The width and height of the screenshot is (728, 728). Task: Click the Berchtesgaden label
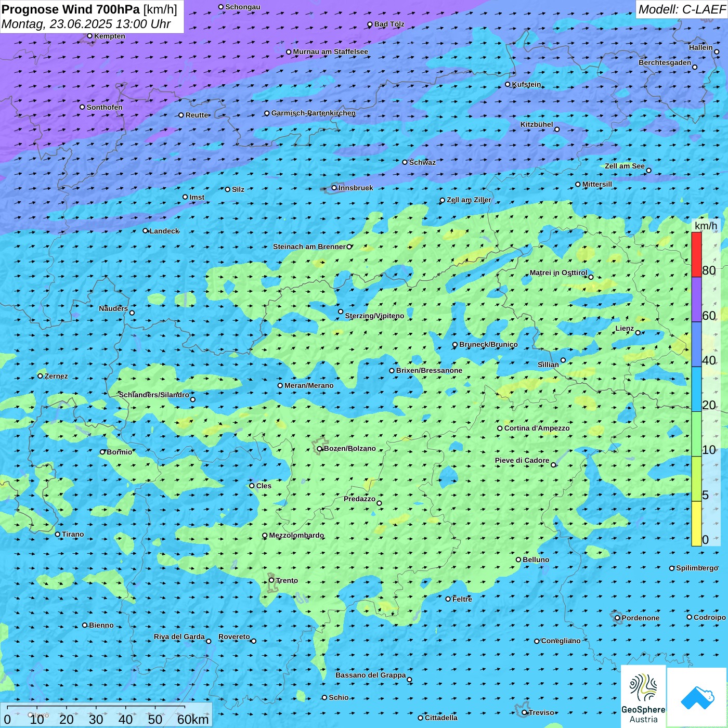tap(665, 62)
